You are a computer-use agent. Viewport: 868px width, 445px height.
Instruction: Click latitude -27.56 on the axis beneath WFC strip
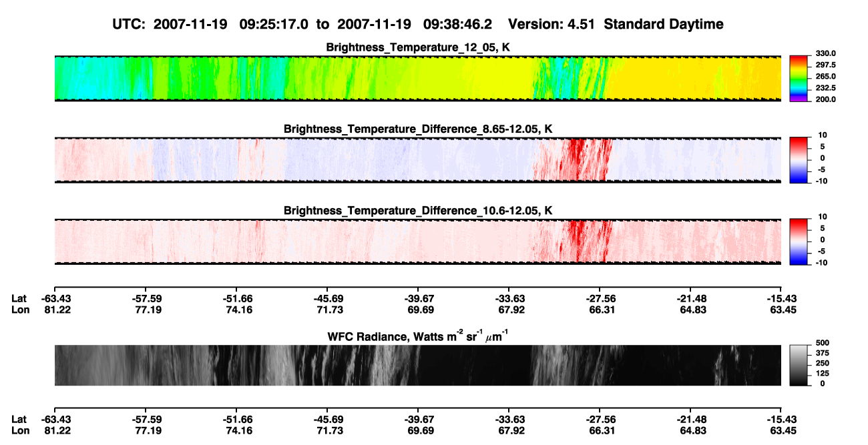(600, 420)
